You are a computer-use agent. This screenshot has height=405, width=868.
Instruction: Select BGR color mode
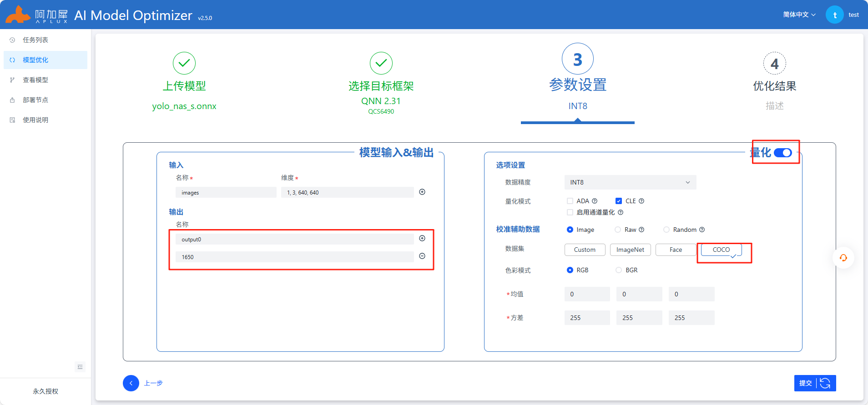point(619,270)
